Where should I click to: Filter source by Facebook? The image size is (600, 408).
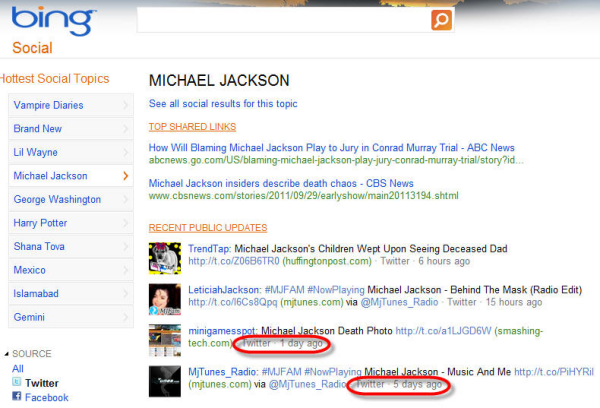click(x=47, y=398)
